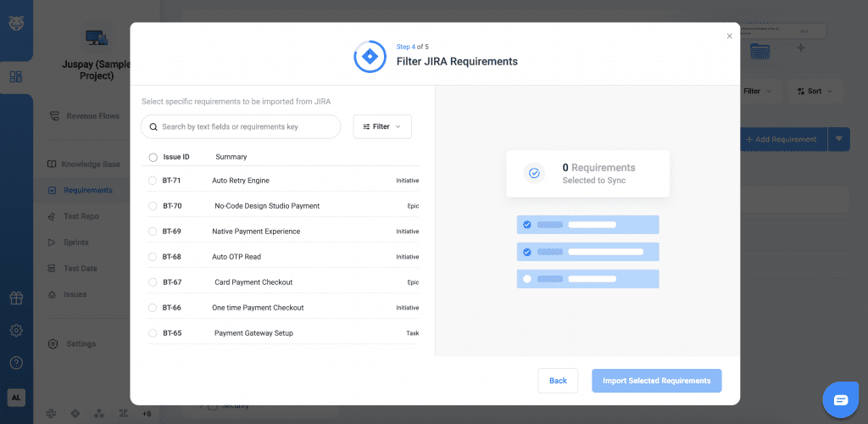Image resolution: width=868 pixels, height=424 pixels.
Task: Click the chat support widget icon
Action: [840, 399]
